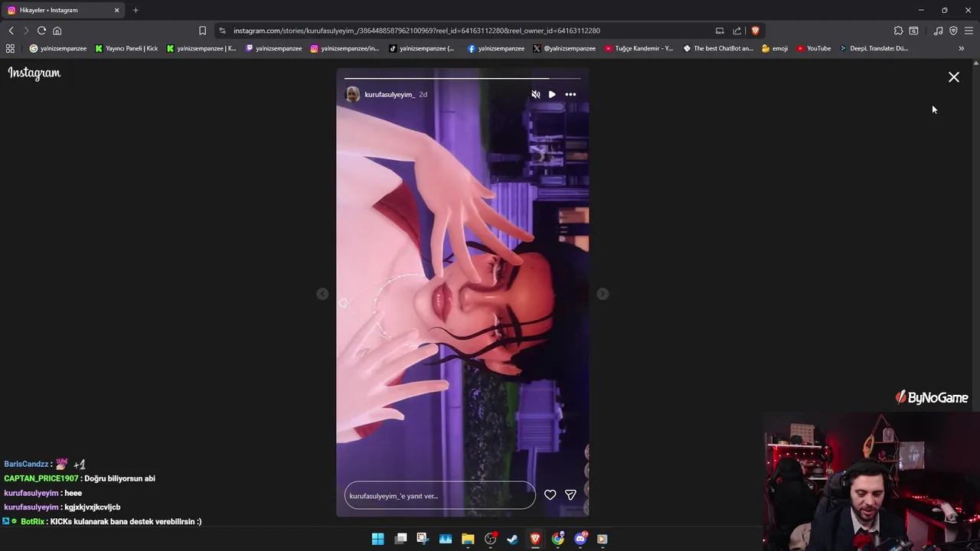Image resolution: width=980 pixels, height=551 pixels.
Task: Open the X @yalnizsempanzee bookmark
Action: pyautogui.click(x=564, y=48)
